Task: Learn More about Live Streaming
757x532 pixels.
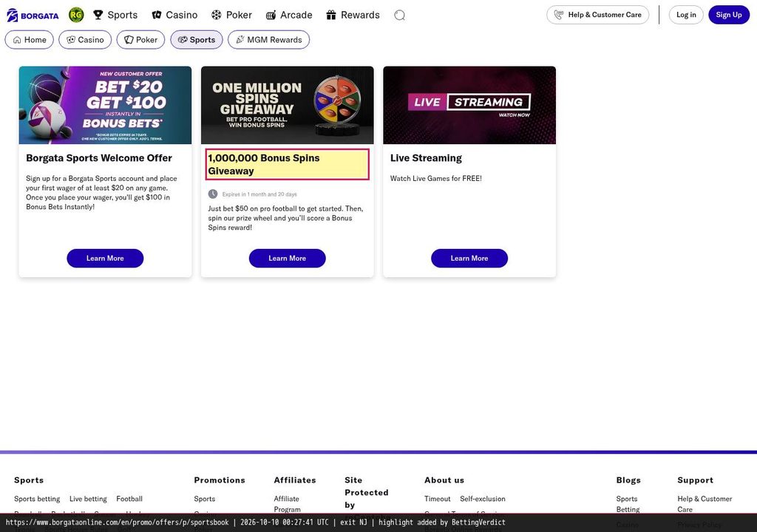Action: click(469, 259)
